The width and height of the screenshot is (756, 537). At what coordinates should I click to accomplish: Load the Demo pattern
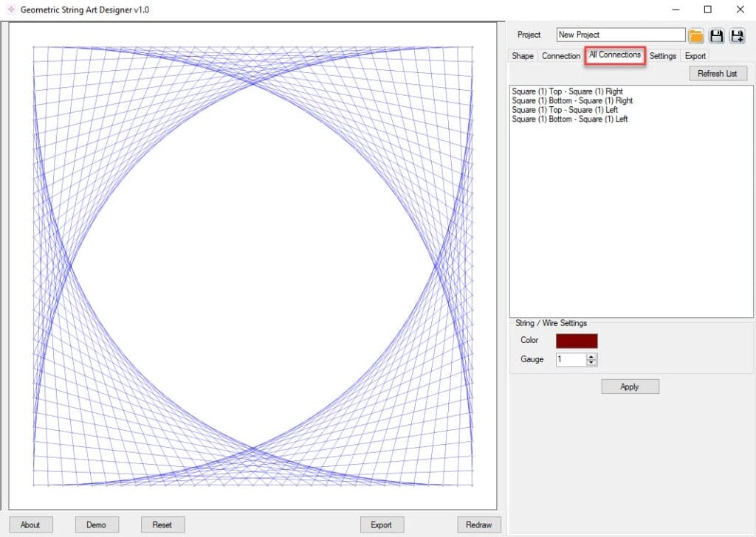coord(96,524)
